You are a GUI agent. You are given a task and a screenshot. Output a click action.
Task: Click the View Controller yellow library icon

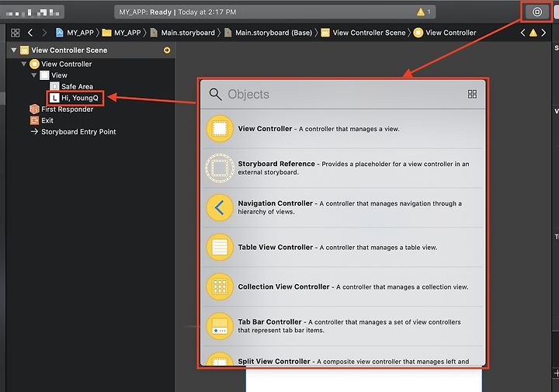[220, 129]
